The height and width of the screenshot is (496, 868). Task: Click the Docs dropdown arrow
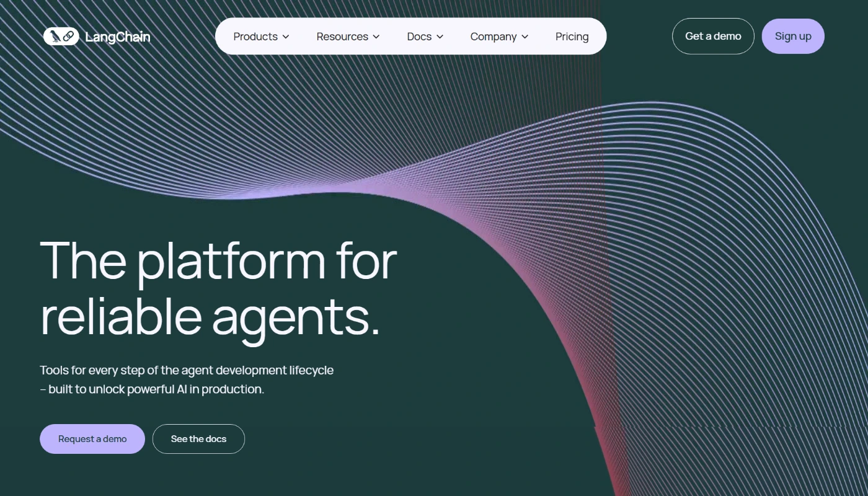440,37
